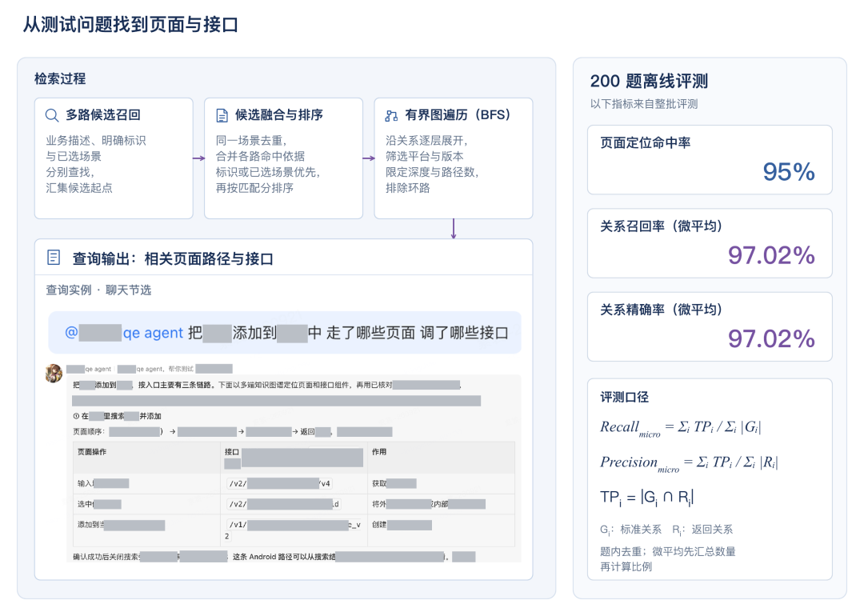Click the TPi = |Gi ∩ Ri| formula

(x=647, y=498)
